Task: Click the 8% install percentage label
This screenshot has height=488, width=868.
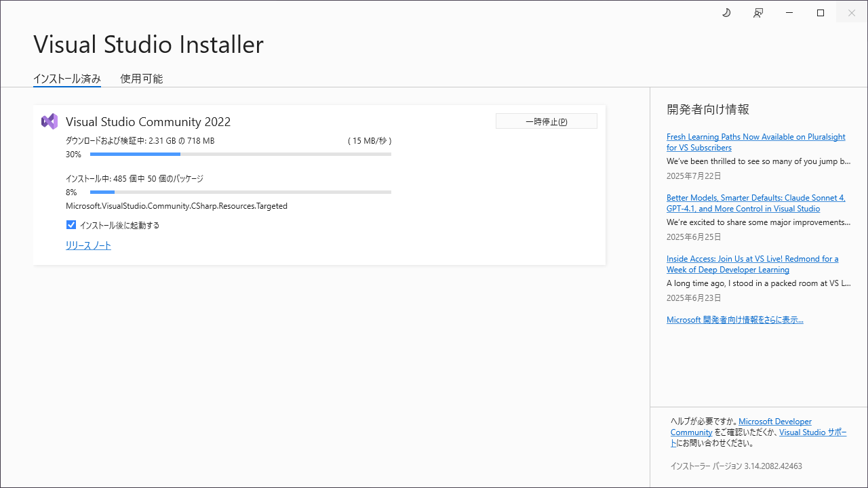Action: tap(71, 192)
